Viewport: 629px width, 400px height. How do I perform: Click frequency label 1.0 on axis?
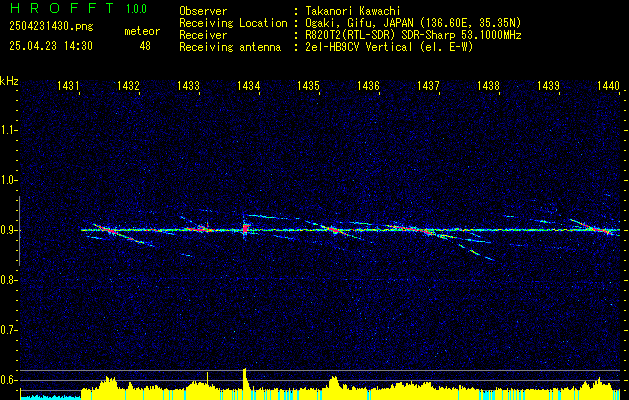tap(8, 180)
